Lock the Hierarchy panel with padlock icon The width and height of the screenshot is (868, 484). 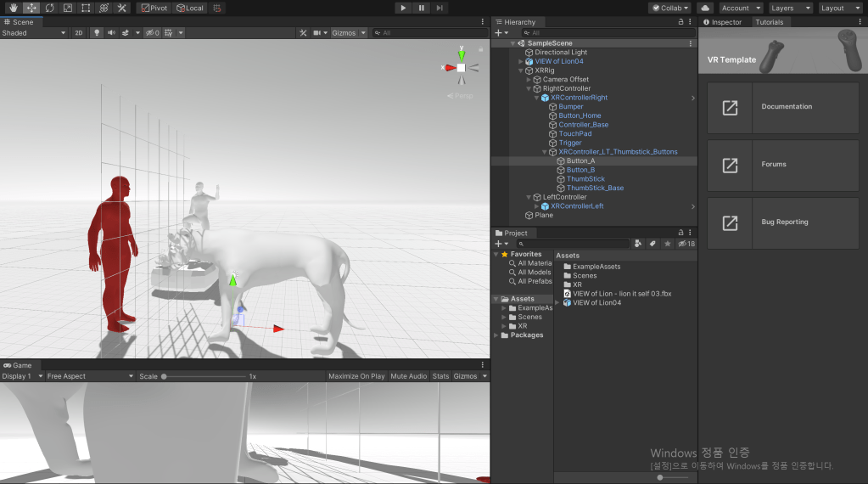pyautogui.click(x=680, y=22)
